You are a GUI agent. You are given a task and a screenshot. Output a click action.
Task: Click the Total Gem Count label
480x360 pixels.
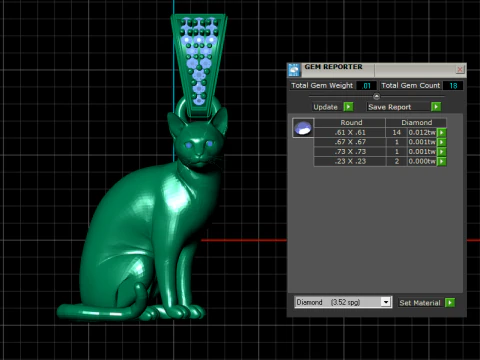pos(410,86)
